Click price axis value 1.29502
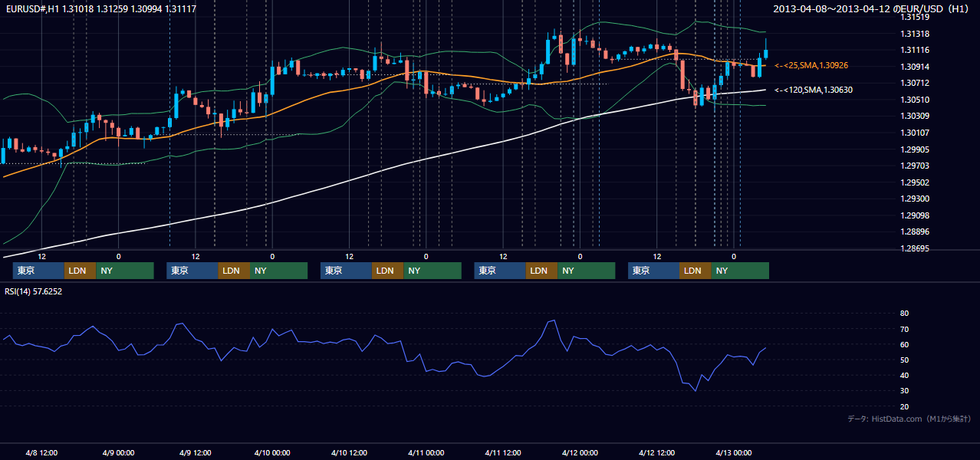The image size is (980, 460). [x=915, y=182]
